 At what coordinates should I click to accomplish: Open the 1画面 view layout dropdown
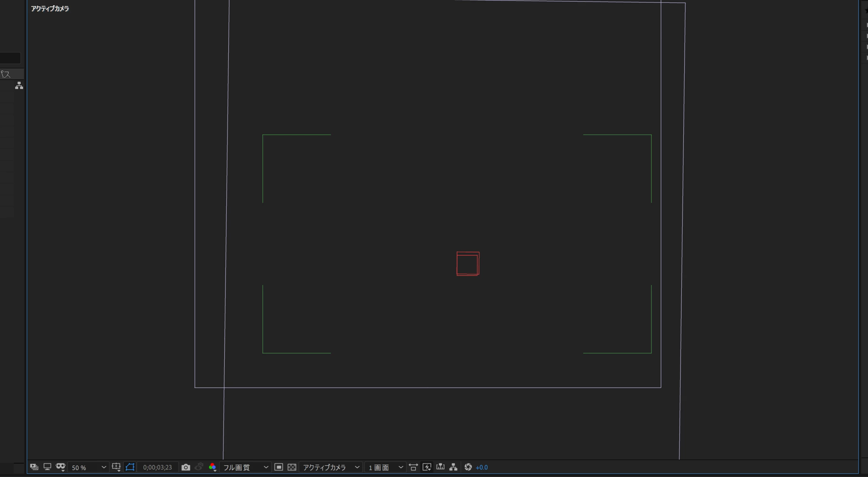[x=385, y=467]
